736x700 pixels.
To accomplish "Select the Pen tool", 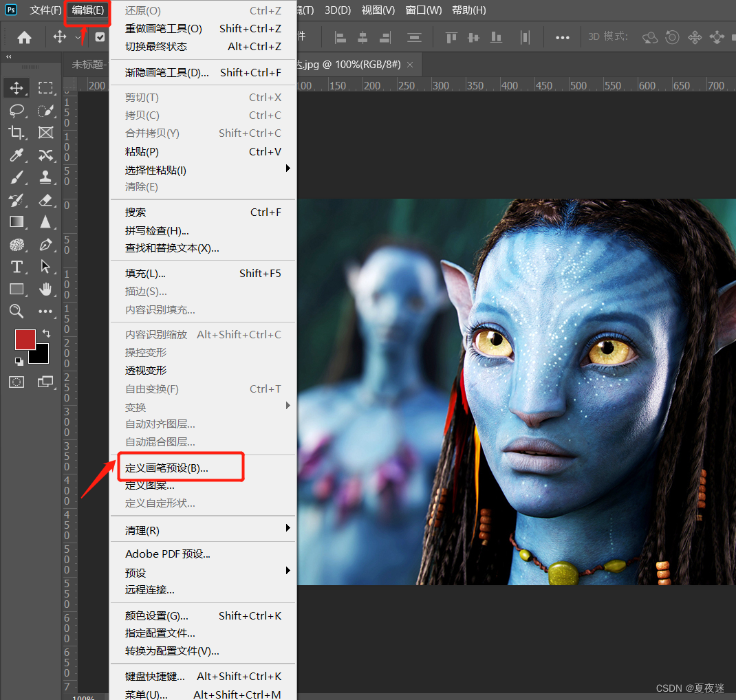I will 45,244.
